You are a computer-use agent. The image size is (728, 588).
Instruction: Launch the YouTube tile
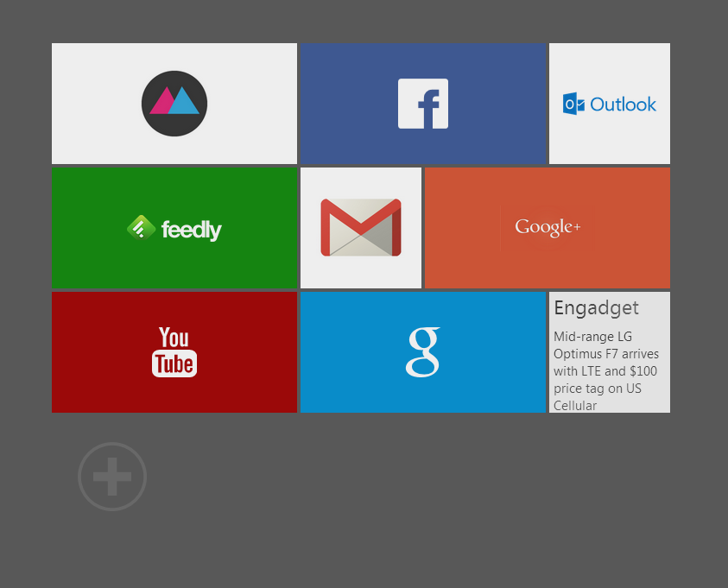point(174,352)
